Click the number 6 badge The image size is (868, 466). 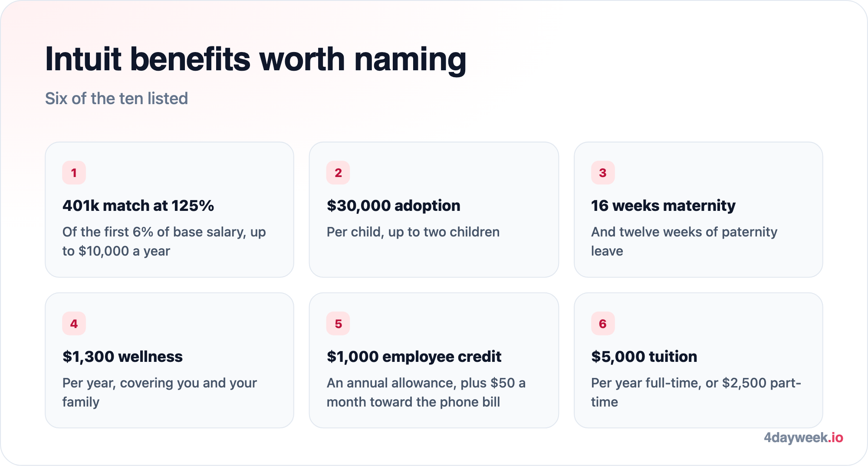(x=603, y=324)
